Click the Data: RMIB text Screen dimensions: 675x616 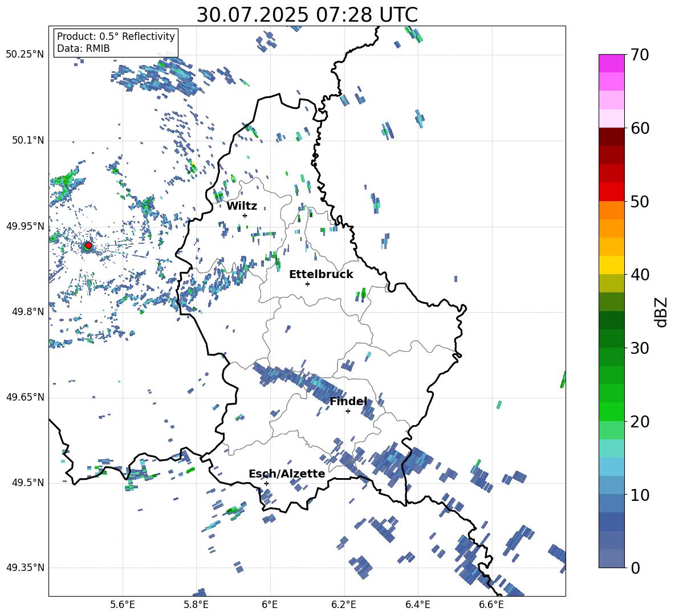(83, 48)
